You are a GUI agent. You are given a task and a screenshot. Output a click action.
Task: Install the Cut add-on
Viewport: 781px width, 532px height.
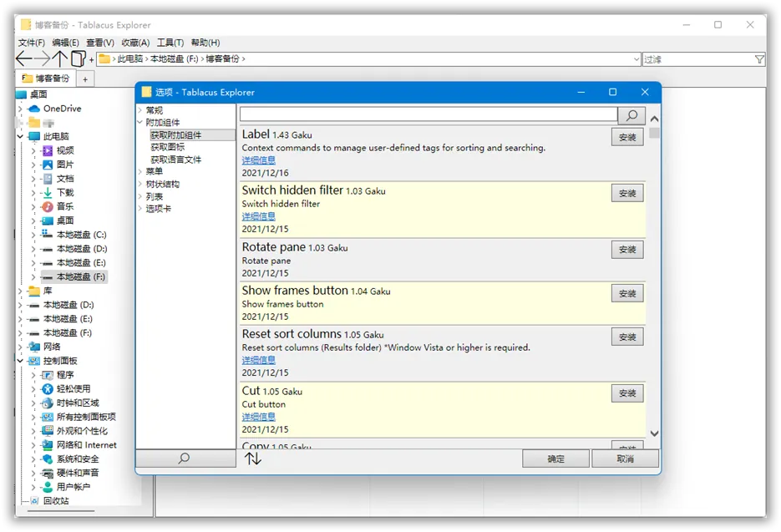click(x=627, y=393)
